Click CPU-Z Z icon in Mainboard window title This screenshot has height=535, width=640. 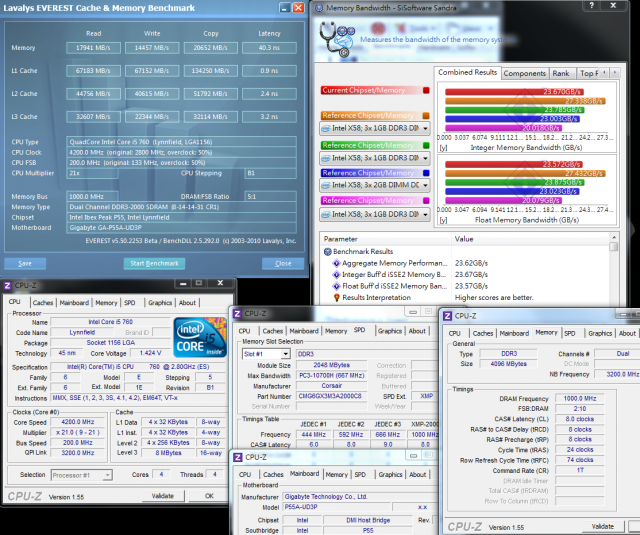click(x=238, y=457)
